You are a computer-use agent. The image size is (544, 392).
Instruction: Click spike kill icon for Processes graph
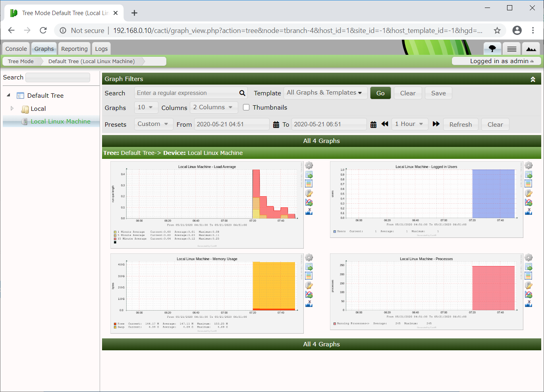coord(529,304)
